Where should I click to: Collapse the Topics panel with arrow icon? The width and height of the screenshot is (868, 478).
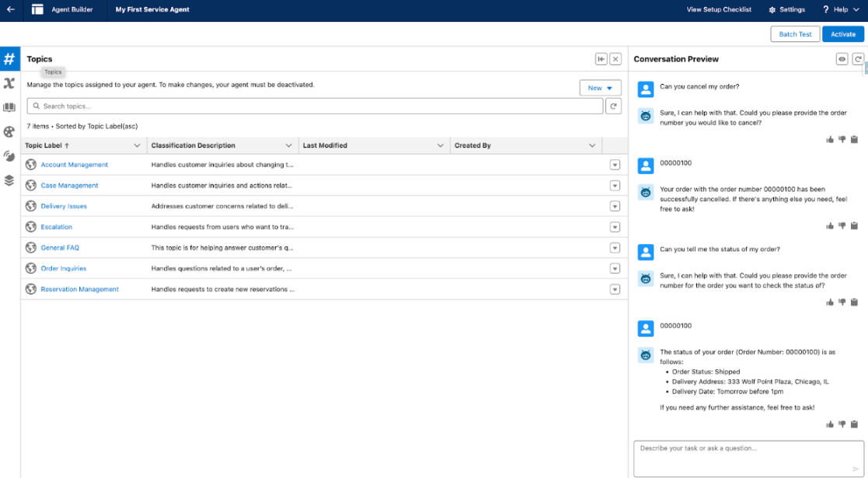click(601, 59)
